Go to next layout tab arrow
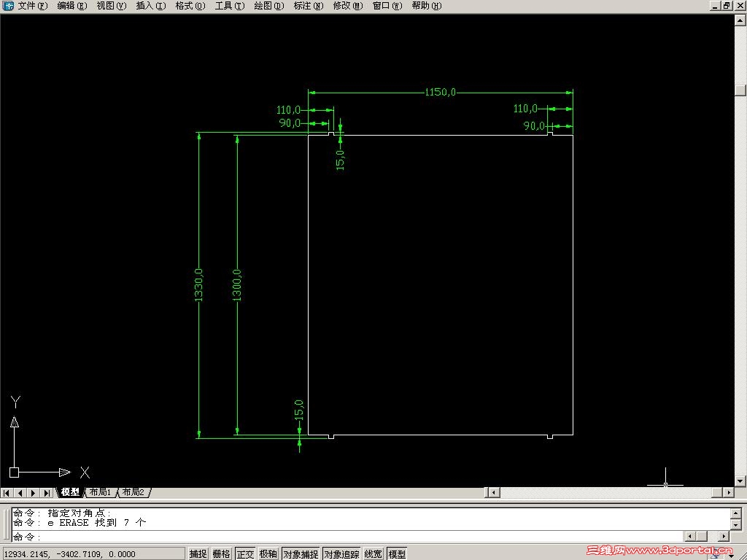Screen dimensions: 747x560 [x=34, y=492]
